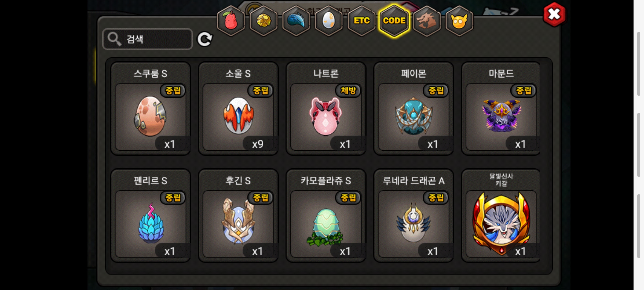Select the CODE tab
This screenshot has height=290, width=644.
(394, 21)
